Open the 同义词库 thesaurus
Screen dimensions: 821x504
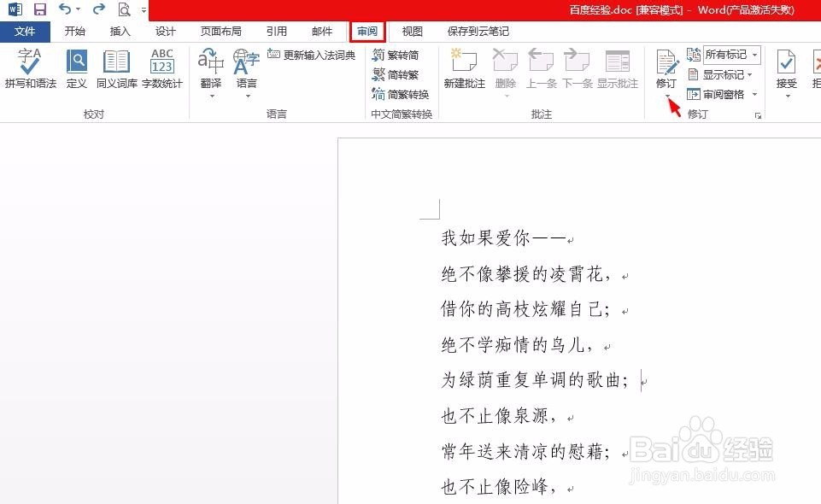tap(117, 68)
